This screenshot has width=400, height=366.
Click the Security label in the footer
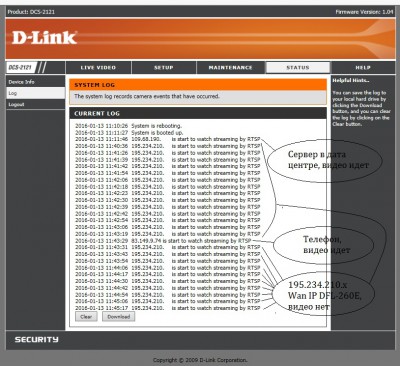tap(36, 340)
